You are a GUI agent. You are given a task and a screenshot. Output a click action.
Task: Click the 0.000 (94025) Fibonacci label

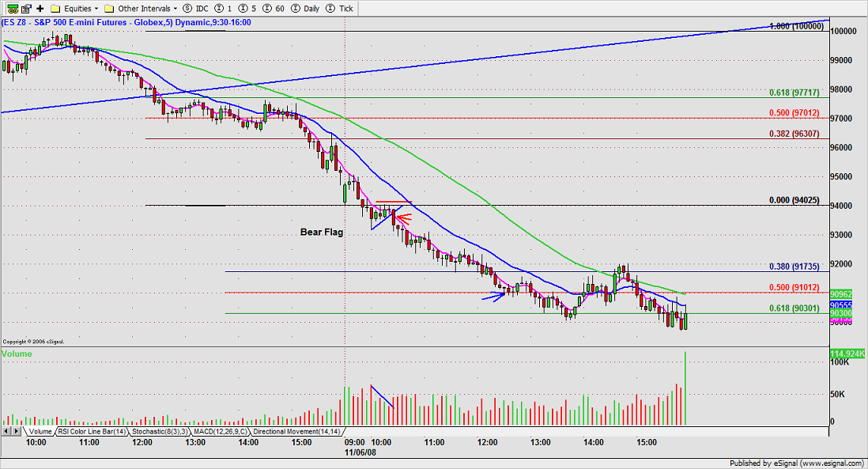point(794,200)
